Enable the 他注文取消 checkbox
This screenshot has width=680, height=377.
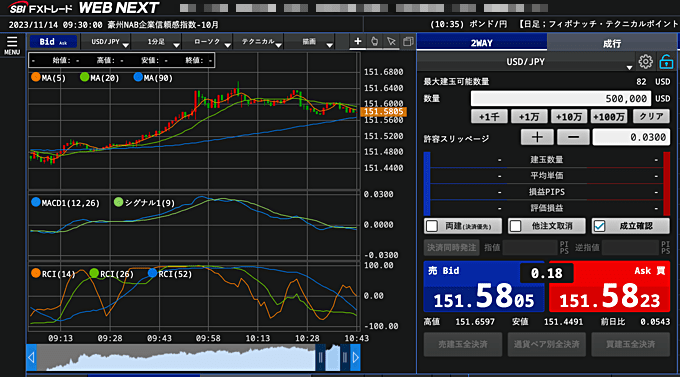pyautogui.click(x=515, y=226)
